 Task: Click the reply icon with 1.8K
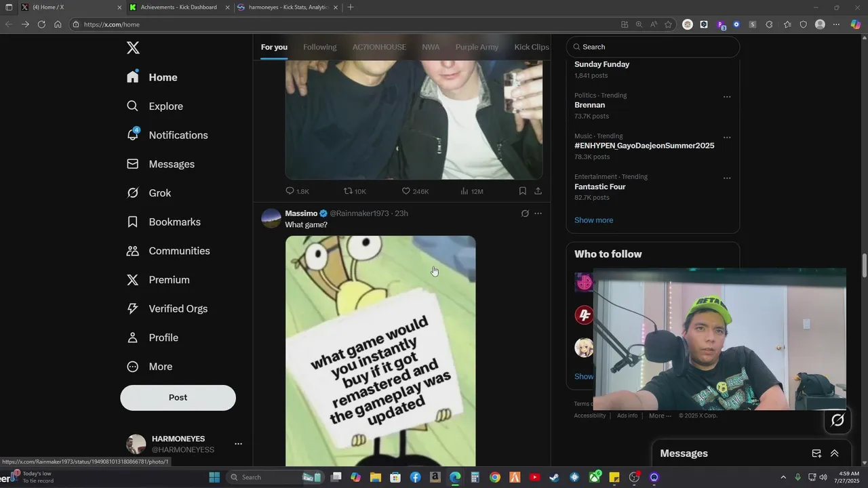297,191
